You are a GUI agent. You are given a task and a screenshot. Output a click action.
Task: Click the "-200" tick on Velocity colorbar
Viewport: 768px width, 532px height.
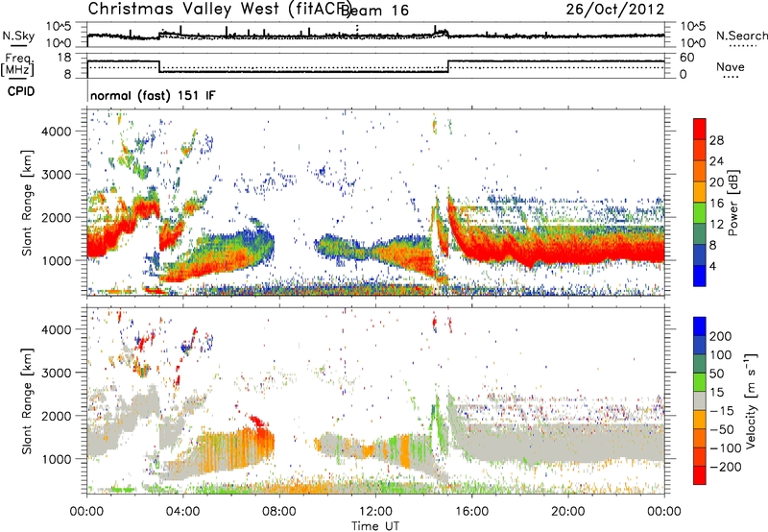pyautogui.click(x=726, y=467)
